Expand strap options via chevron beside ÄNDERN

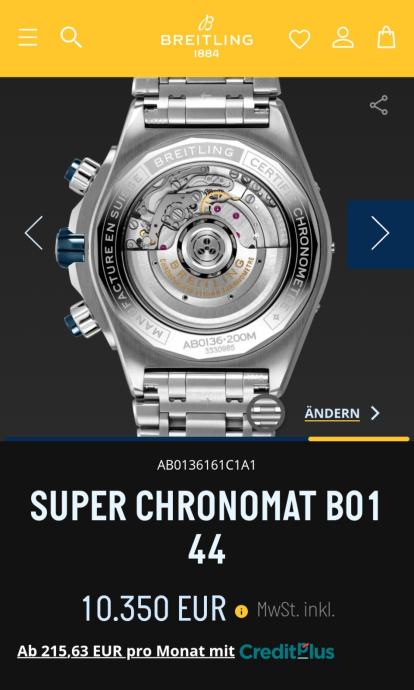click(375, 413)
